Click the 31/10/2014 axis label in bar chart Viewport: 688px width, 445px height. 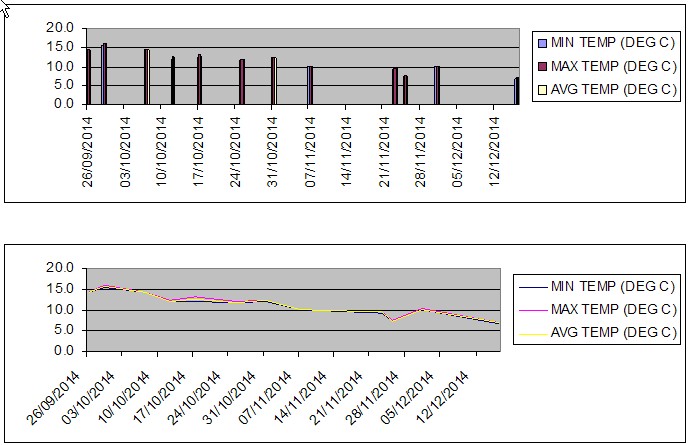point(273,147)
